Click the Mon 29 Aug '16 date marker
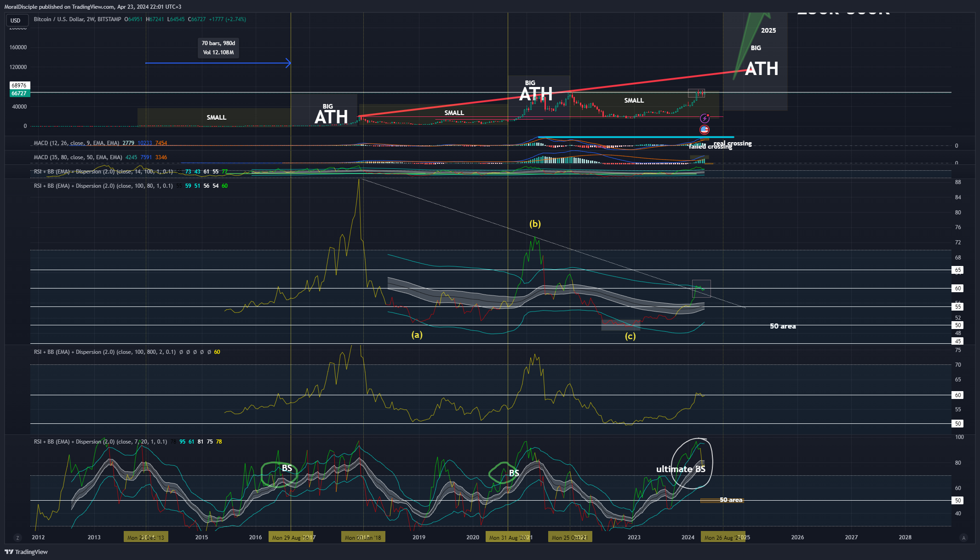 point(291,537)
